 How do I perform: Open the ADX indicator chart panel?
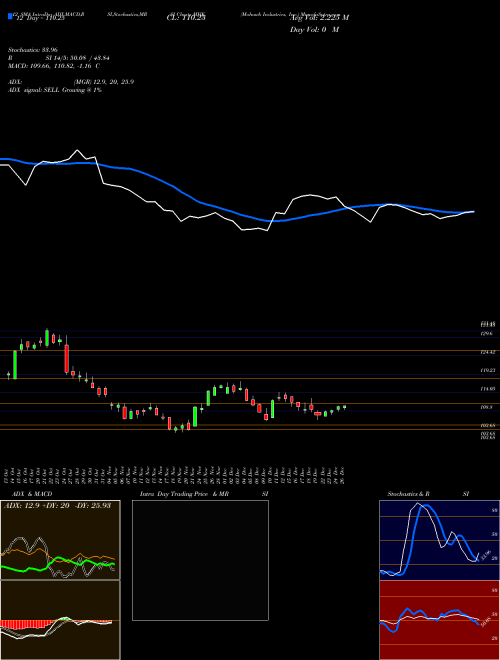(x=60, y=540)
